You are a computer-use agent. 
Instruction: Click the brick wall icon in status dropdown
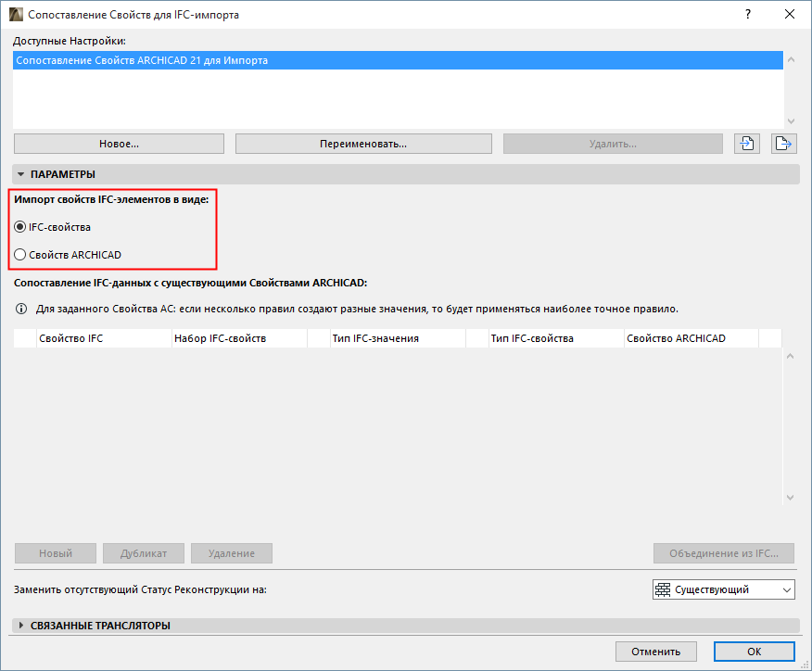[x=663, y=589]
